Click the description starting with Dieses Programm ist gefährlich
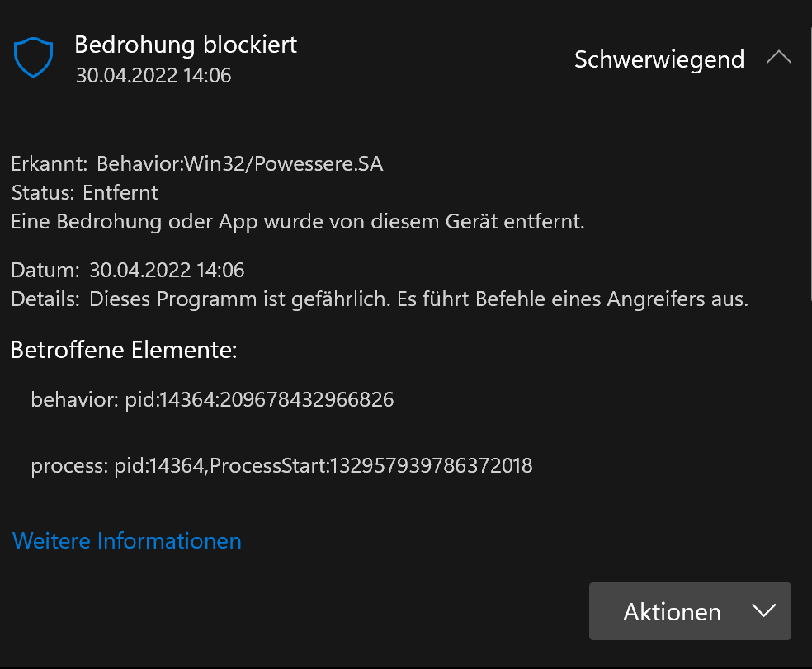 pos(418,299)
